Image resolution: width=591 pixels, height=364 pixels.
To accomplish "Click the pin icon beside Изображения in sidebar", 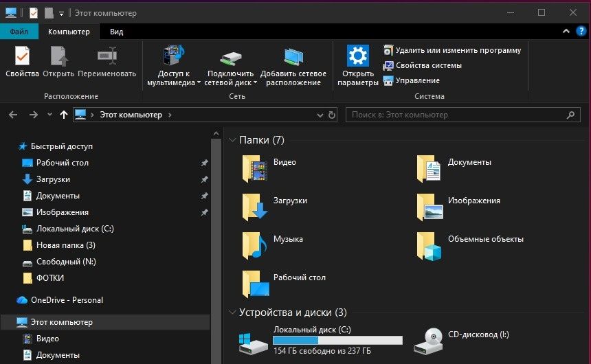I will click(x=204, y=212).
